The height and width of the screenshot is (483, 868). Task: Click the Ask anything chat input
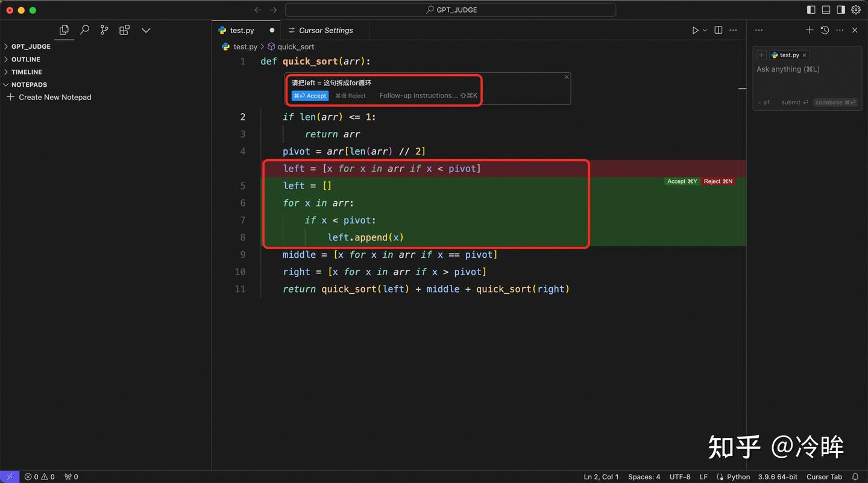coord(806,69)
